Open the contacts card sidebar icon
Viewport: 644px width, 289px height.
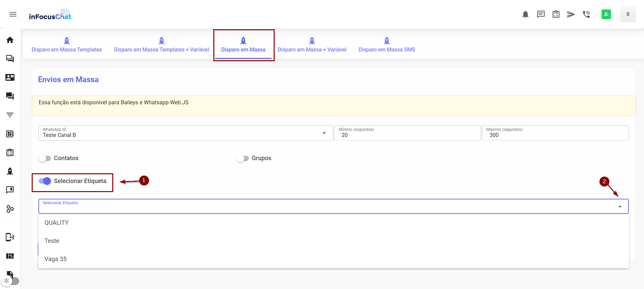click(10, 77)
